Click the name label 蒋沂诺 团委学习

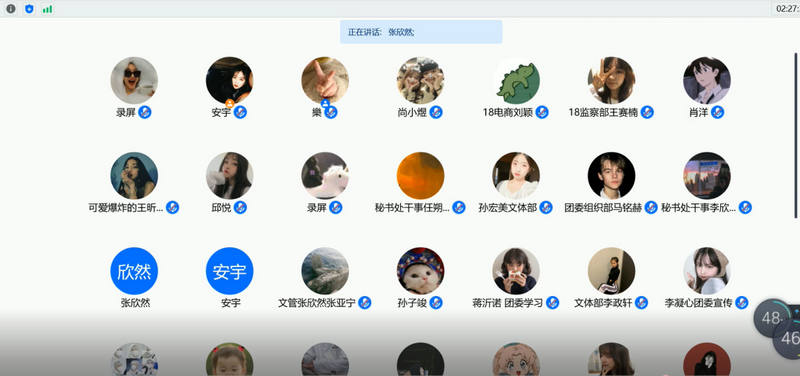pos(508,303)
